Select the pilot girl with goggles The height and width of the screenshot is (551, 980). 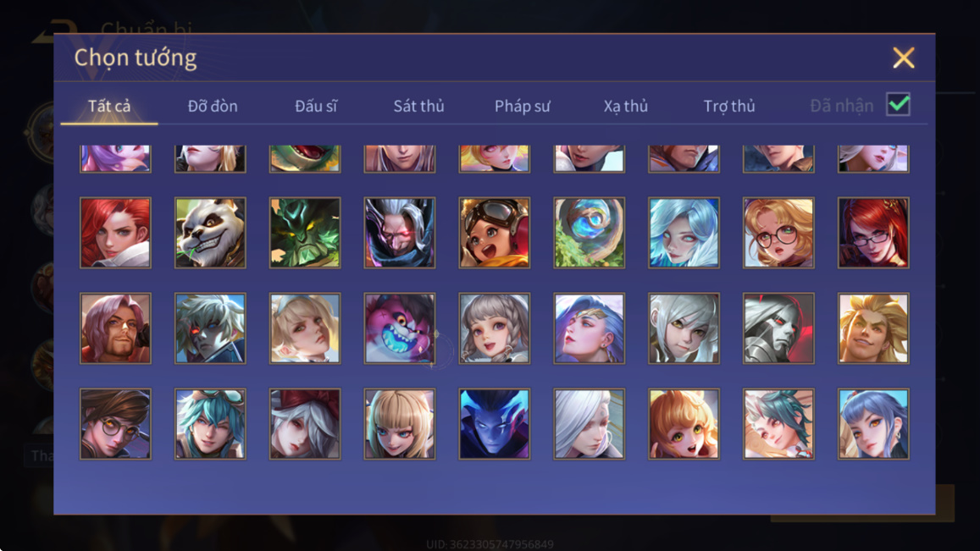pyautogui.click(x=495, y=233)
